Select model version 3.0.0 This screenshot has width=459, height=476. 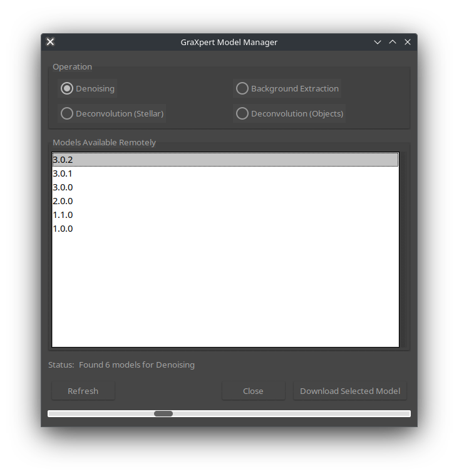pos(225,187)
